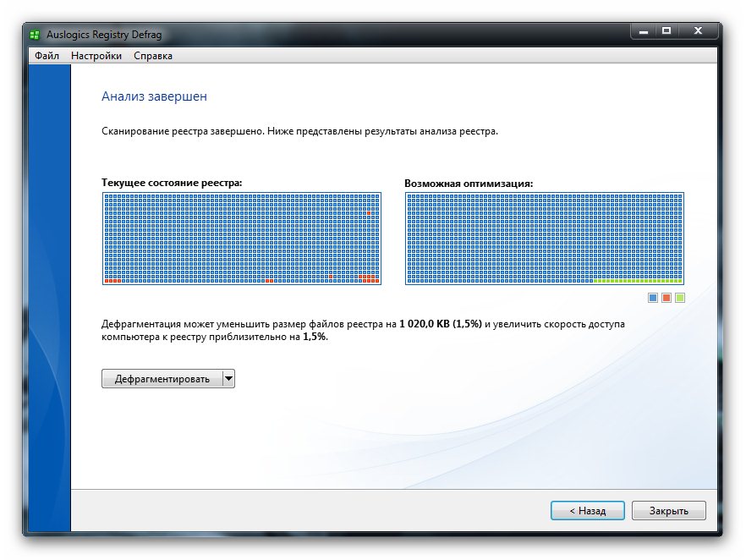The height and width of the screenshot is (560, 746).
Task: Click the Auslogics Registry Defrag title text
Action: [x=103, y=36]
